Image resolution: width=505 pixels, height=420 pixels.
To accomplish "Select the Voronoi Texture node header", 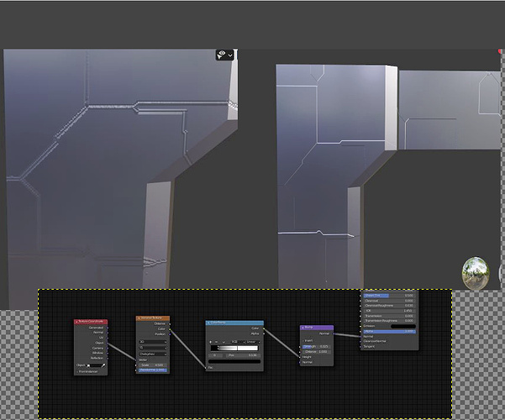I will point(153,318).
